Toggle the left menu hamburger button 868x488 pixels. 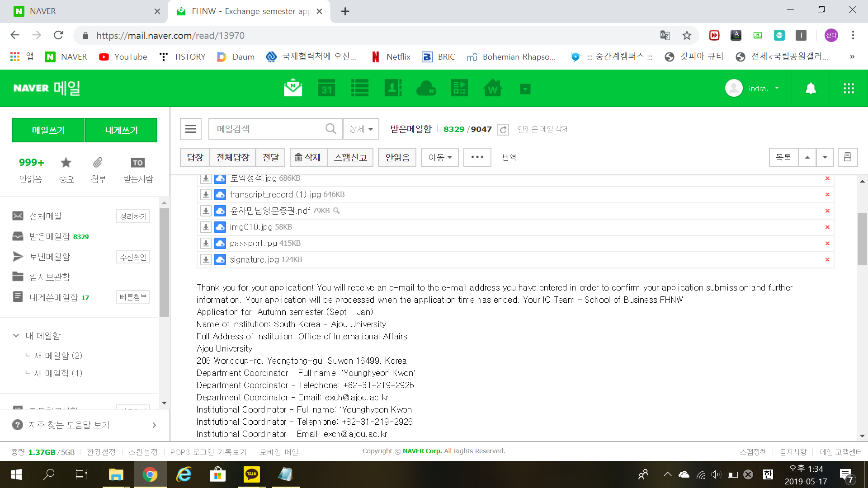tap(190, 129)
